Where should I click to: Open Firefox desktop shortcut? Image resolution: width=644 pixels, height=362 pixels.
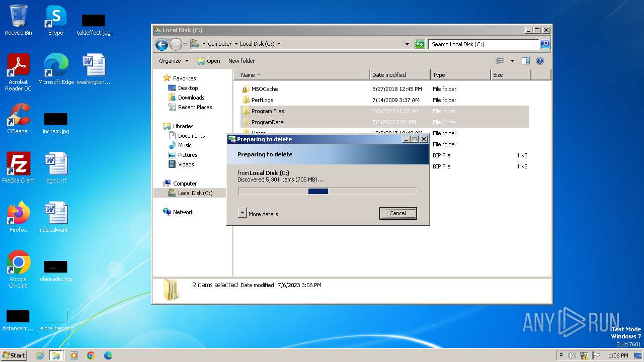click(18, 217)
